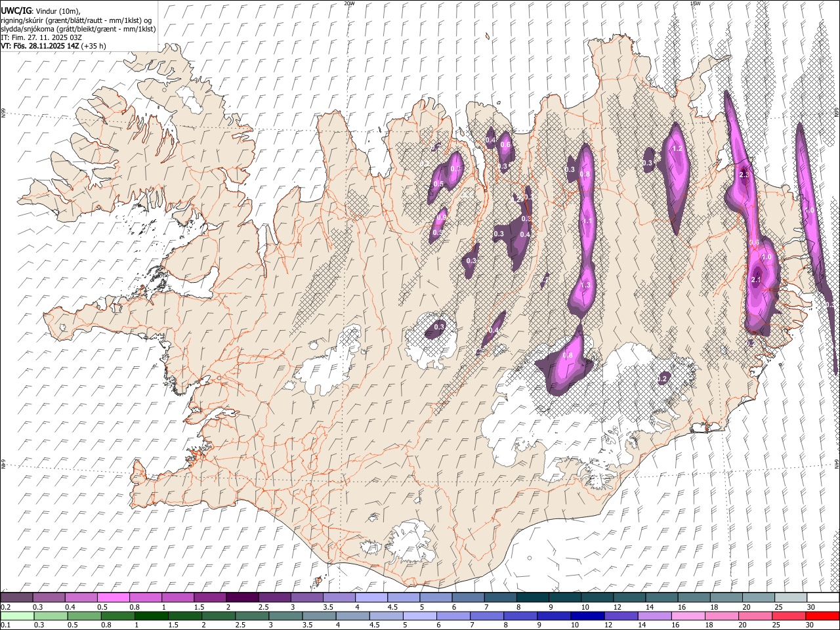Click the 1.2 snowfall value in northeast band
Image resolution: width=840 pixels, height=630 pixels.
[678, 149]
